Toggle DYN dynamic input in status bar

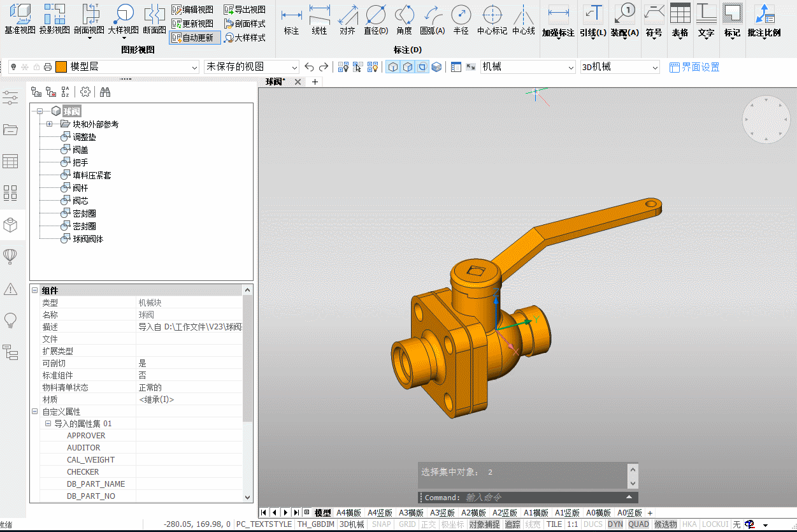[x=615, y=524]
